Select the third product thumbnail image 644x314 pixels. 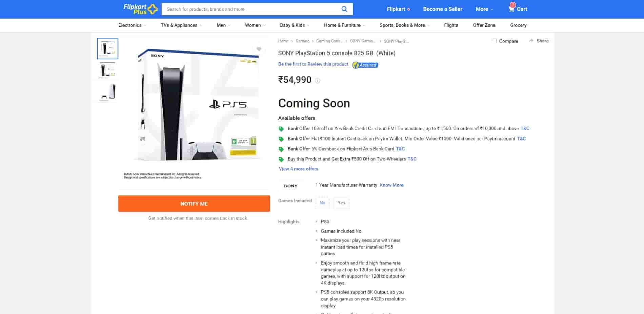108,92
